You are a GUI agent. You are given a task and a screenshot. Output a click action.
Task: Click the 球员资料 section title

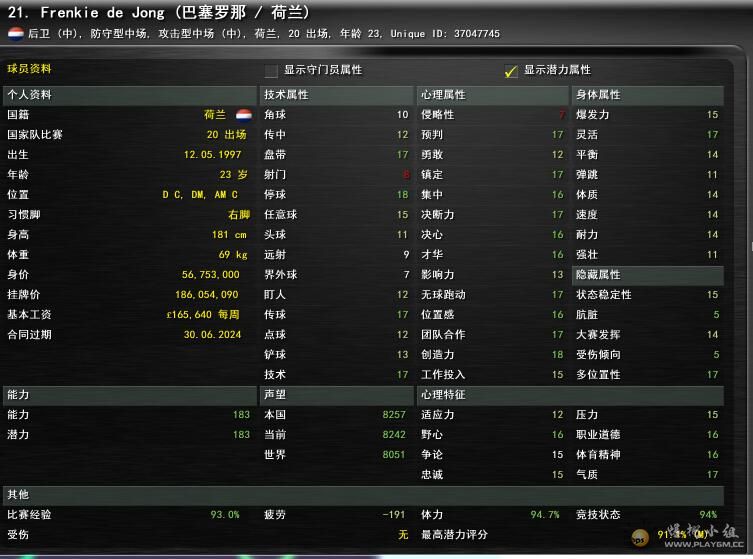[x=29, y=69]
